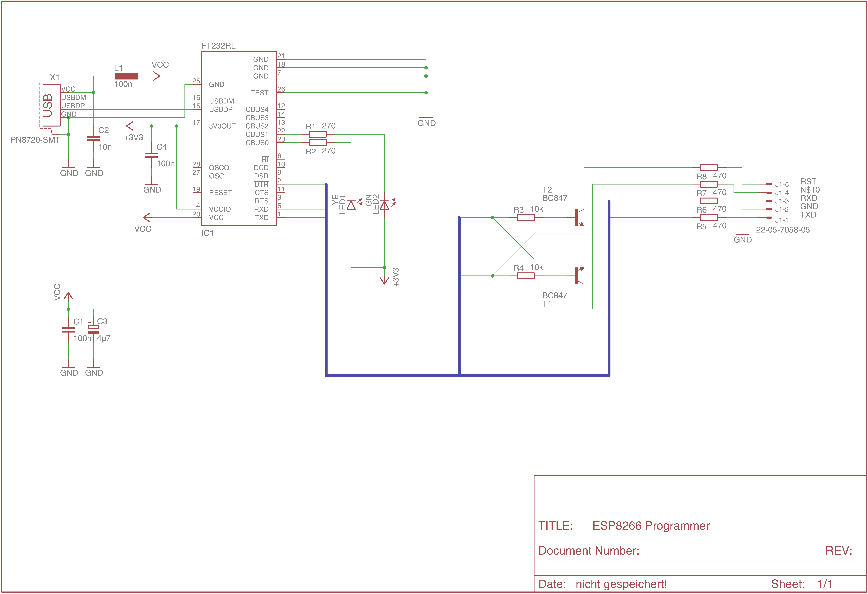The image size is (868, 594).
Task: Click the J1-2 connector pin
Action: pos(769,209)
